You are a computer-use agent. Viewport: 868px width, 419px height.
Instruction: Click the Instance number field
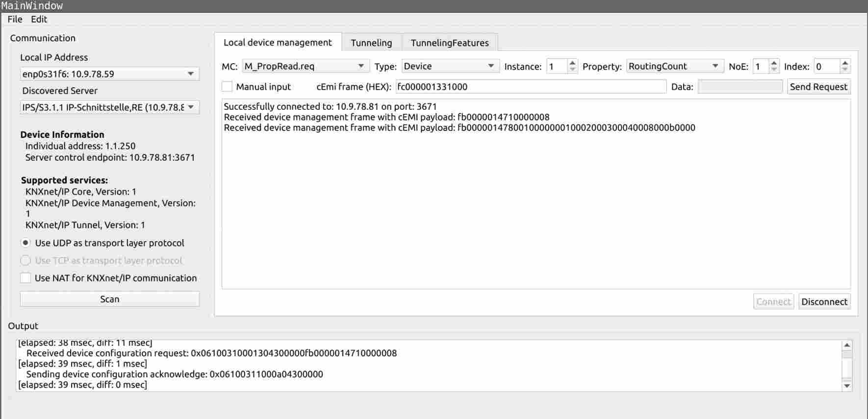(557, 66)
